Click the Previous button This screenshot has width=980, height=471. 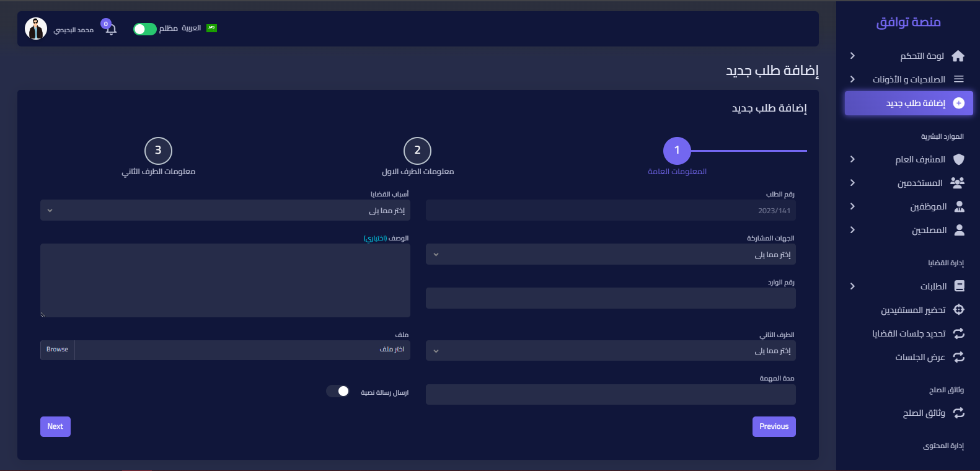pos(774,426)
